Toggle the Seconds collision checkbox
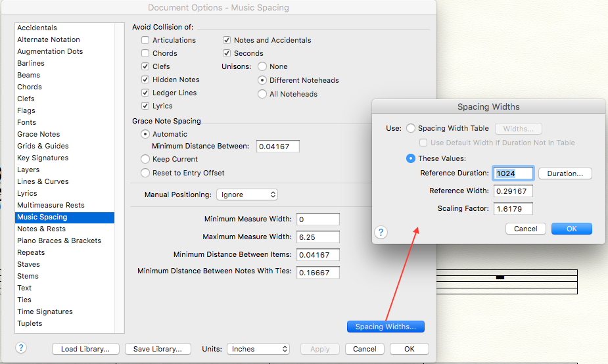The height and width of the screenshot is (364, 608). tap(227, 53)
